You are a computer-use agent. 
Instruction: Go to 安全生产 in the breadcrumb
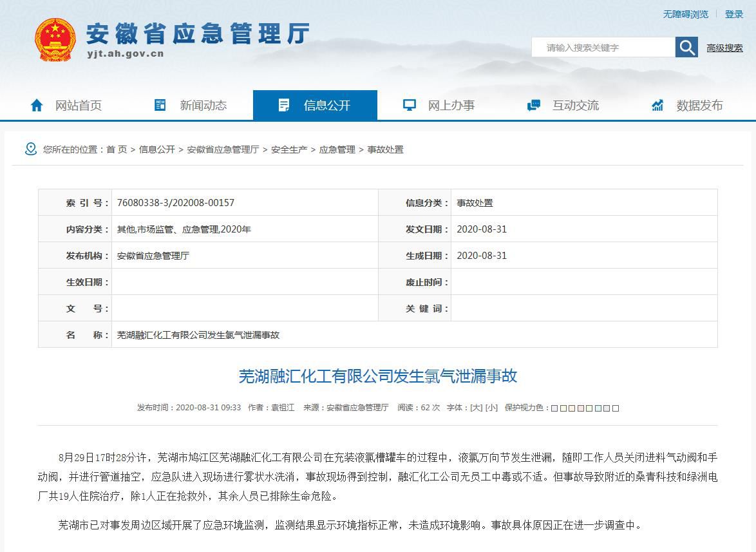288,149
